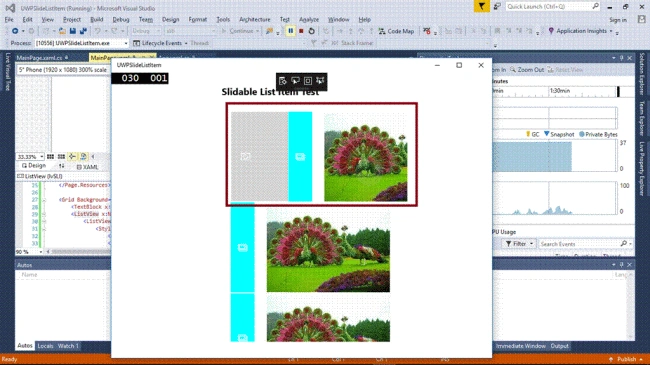Click the search icon in events filter

tap(623, 243)
